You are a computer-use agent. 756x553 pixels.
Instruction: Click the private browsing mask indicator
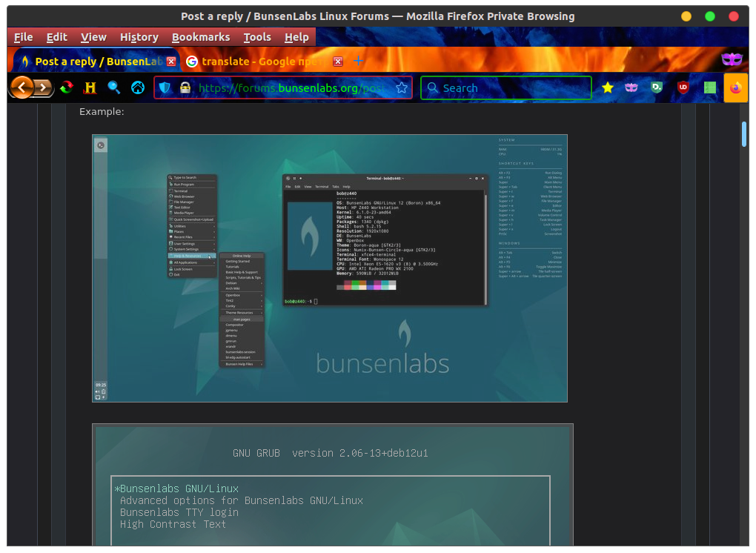tap(732, 59)
